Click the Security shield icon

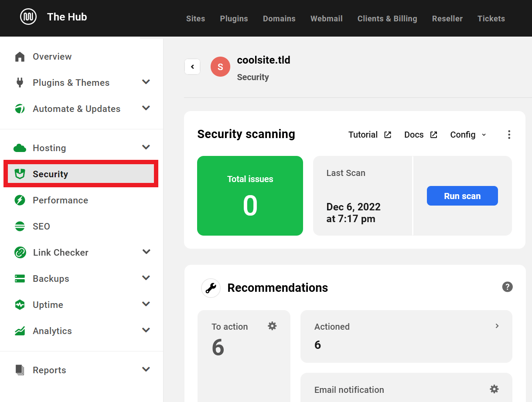coord(20,174)
